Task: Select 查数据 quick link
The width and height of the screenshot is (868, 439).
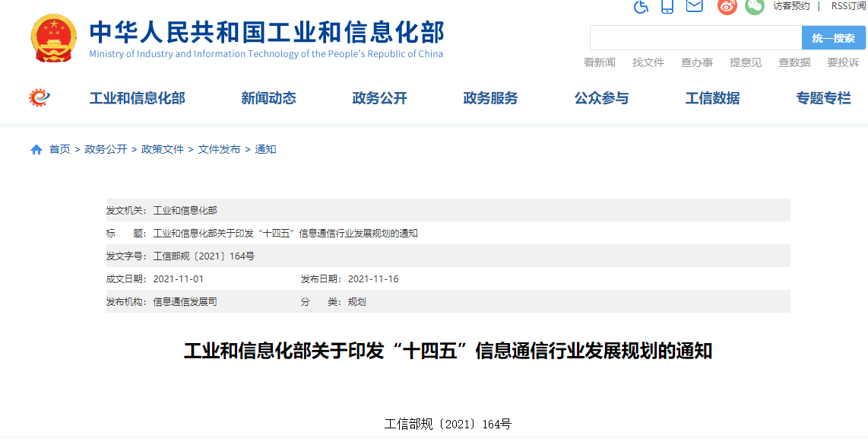Action: (x=794, y=62)
